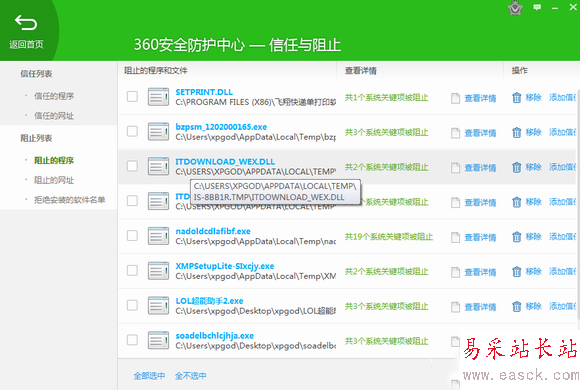Click details document icon for XMPSetupLite-SIxcjy.exe
Image resolution: width=580 pixels, height=390 pixels.
(455, 272)
